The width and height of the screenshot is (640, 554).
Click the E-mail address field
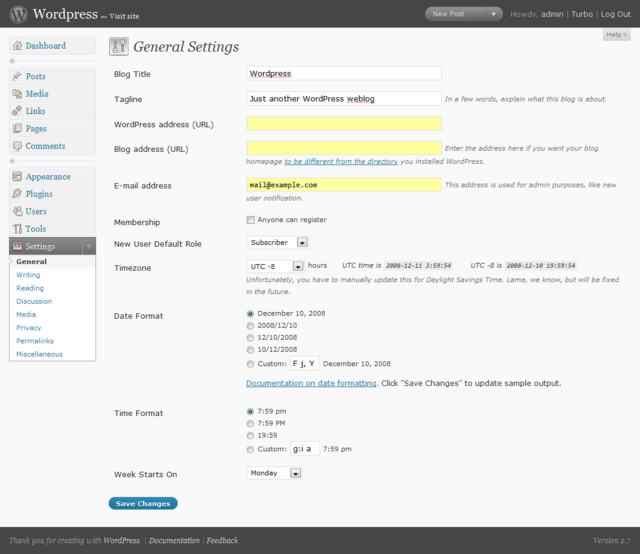(x=344, y=185)
